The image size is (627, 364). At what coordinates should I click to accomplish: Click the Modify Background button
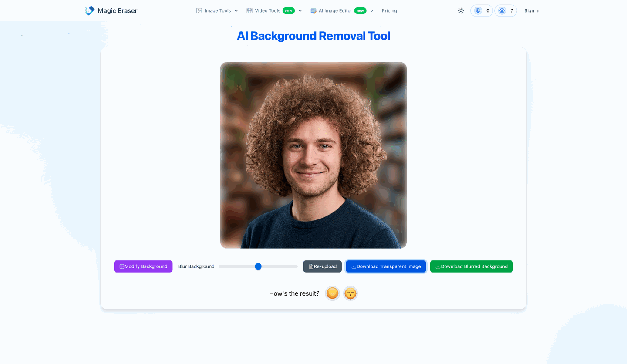143,266
